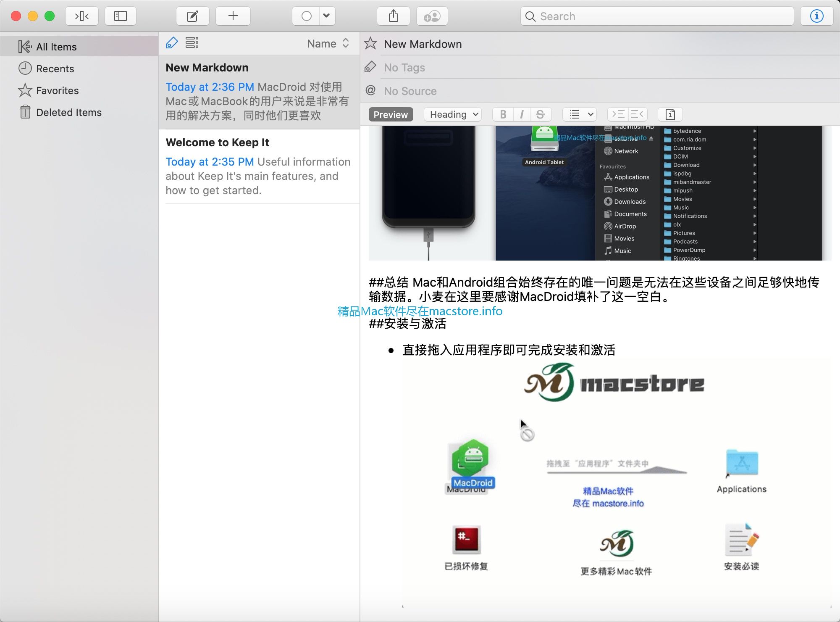The height and width of the screenshot is (622, 840).
Task: Click Today at 2:36 PM date text
Action: point(210,87)
